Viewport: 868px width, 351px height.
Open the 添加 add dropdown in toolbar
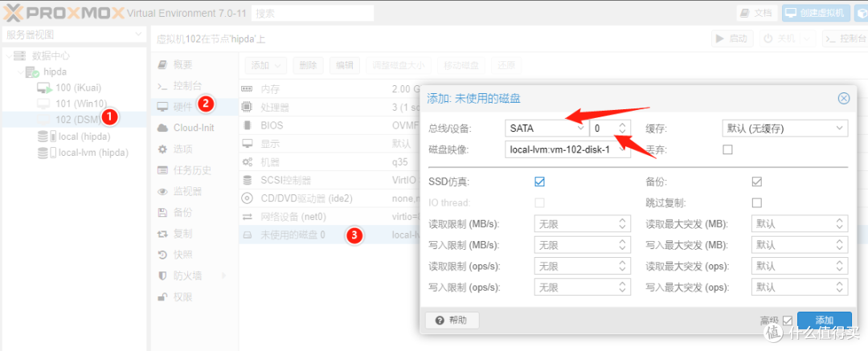[x=266, y=65]
